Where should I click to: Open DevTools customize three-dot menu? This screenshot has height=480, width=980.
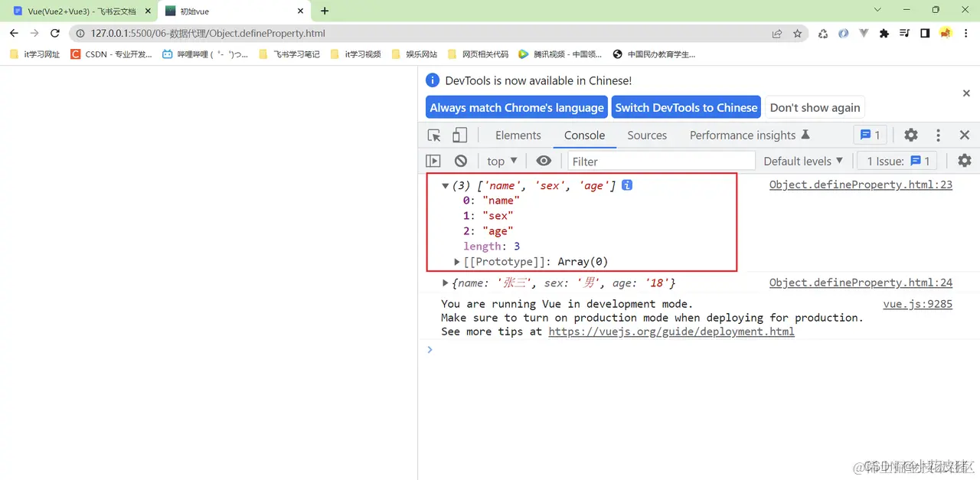click(x=938, y=136)
